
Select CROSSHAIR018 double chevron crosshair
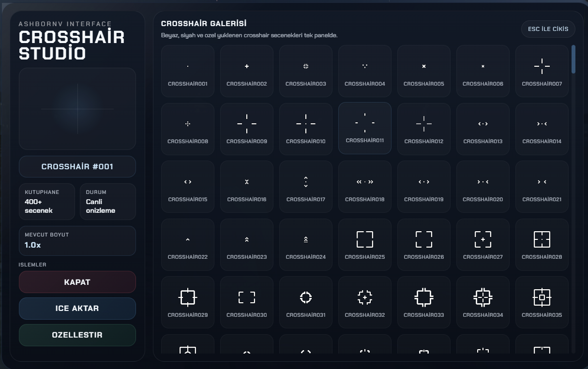coord(365,187)
